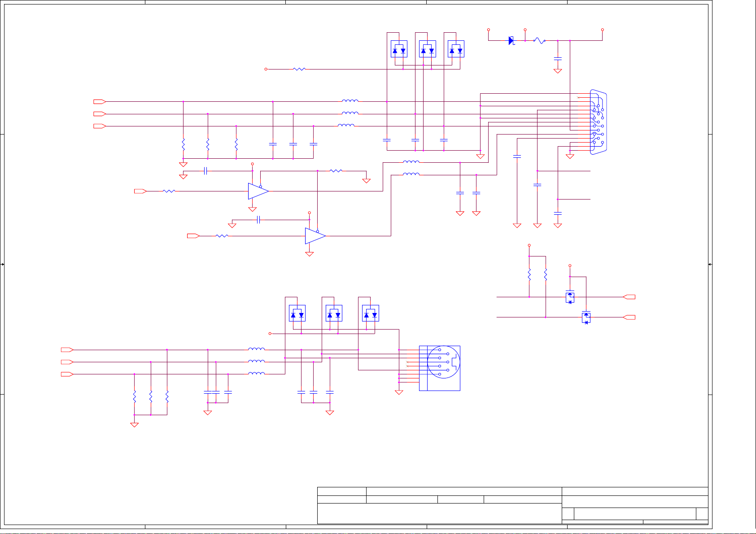The image size is (756, 534).
Task: Select the top off-page port of the lower-left trio
Action: pos(67,350)
